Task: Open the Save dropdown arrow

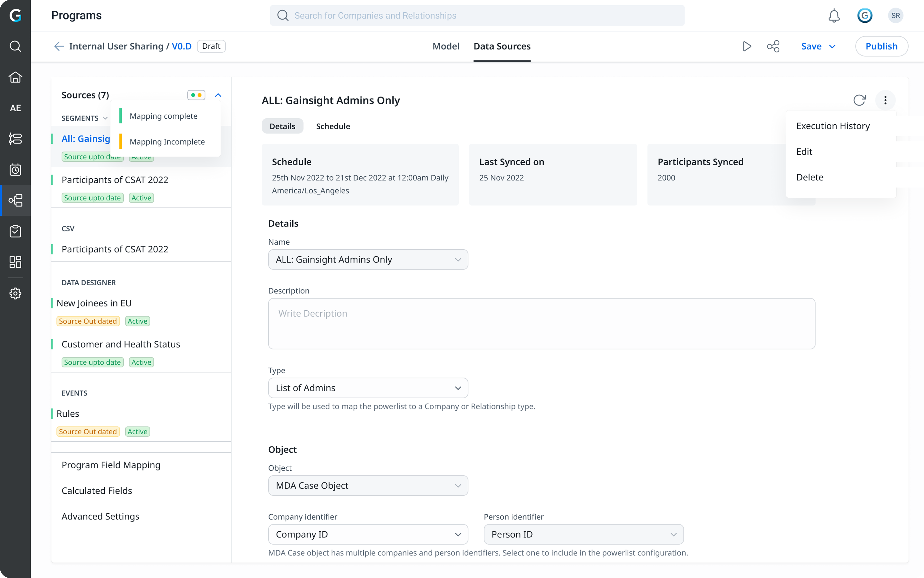Action: click(x=832, y=46)
